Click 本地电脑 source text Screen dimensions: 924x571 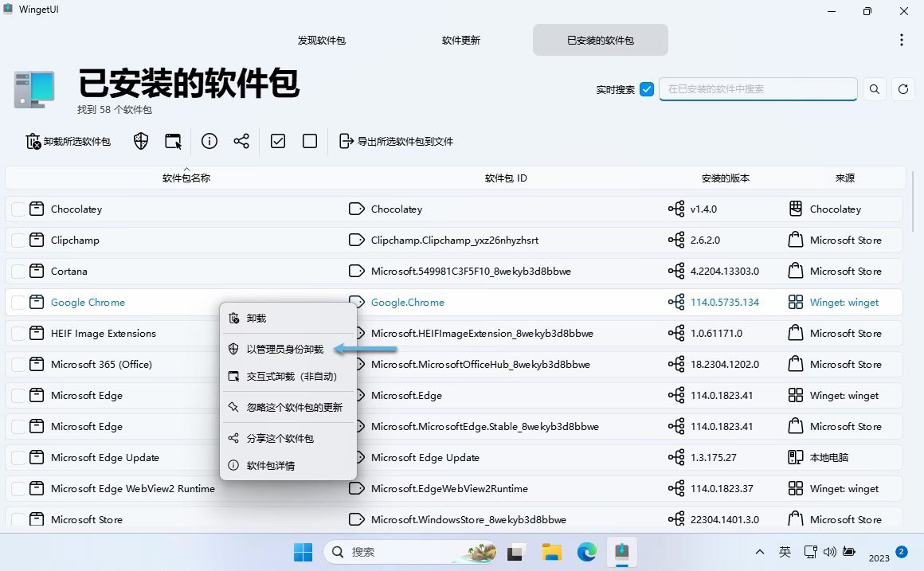click(x=829, y=457)
